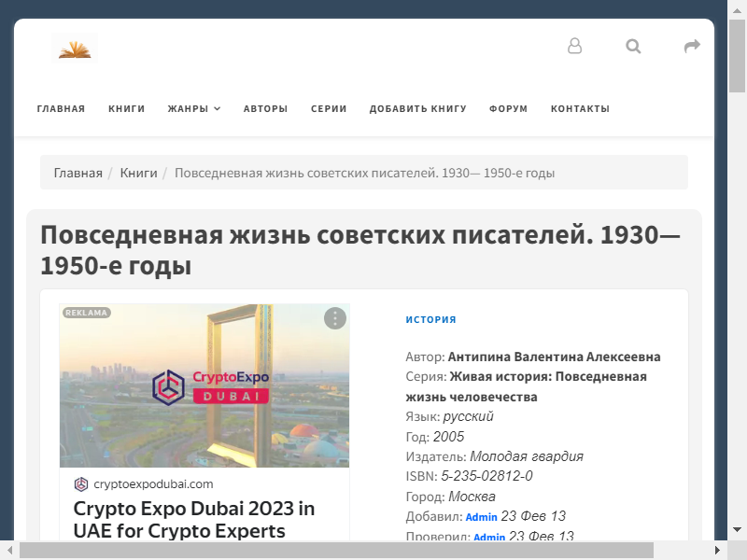Open the Crypto Expo Dubai 2023 ad headline
The image size is (747, 560).
click(194, 520)
